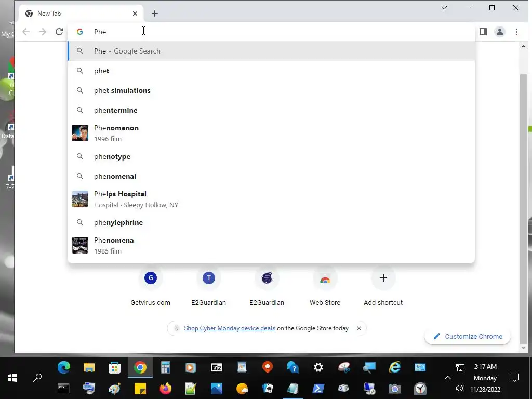Launch Microsoft Edge from the taskbar
This screenshot has height=399, width=532.
pyautogui.click(x=64, y=367)
